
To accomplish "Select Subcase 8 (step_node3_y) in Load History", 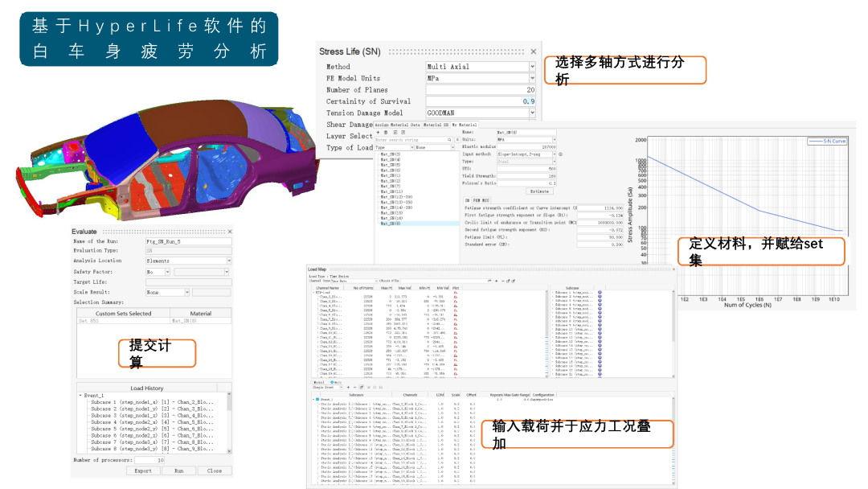I will click(152, 449).
